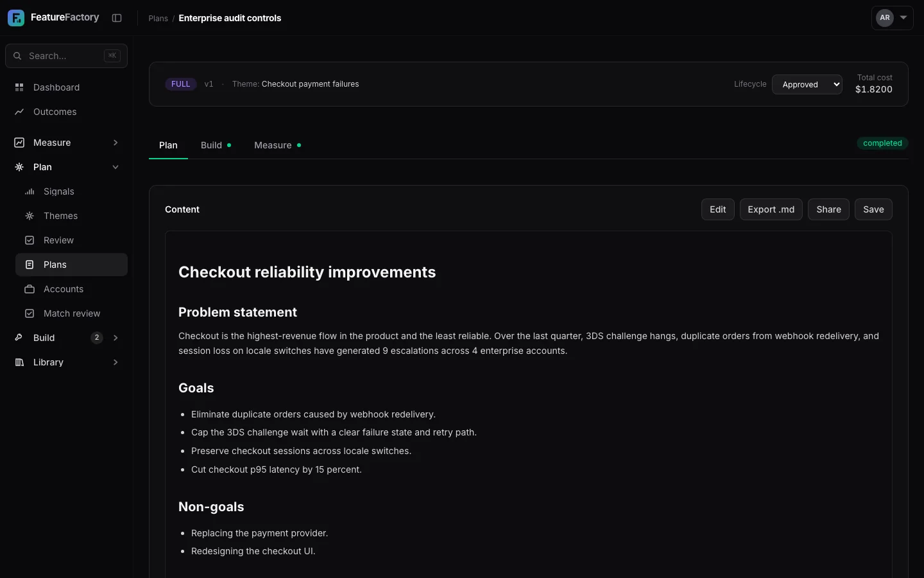Click the 'Checkout payment failures' theme text
Viewport: 924px width, 578px height.
click(310, 84)
